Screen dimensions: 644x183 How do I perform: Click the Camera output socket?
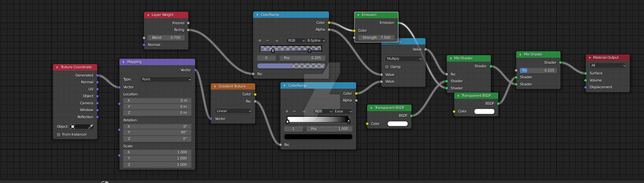pos(98,103)
